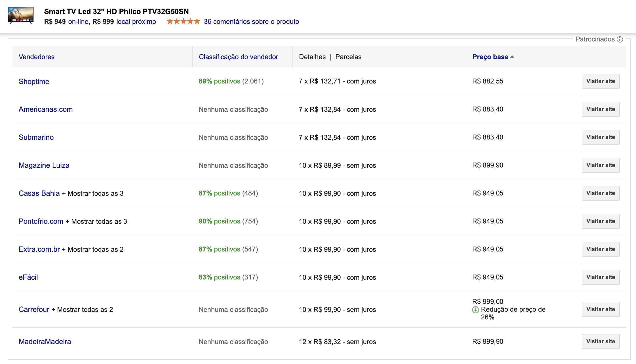Image resolution: width=636 pixels, height=364 pixels.
Task: Open the Americanas.com seller link
Action: click(x=46, y=109)
